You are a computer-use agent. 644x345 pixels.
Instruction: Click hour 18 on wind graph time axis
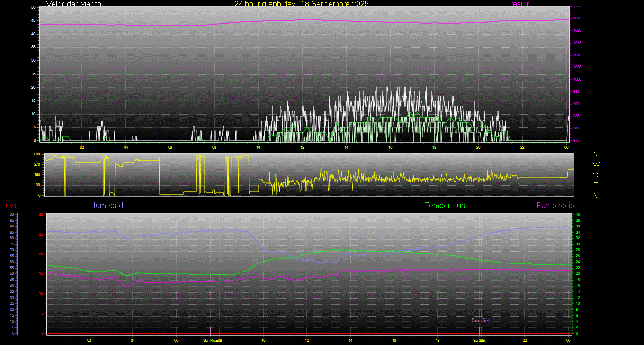[x=434, y=147]
